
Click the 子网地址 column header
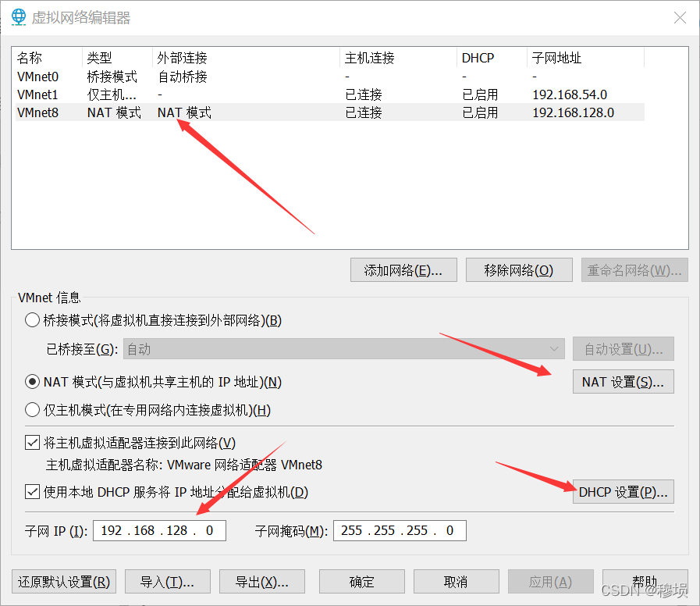click(x=586, y=58)
